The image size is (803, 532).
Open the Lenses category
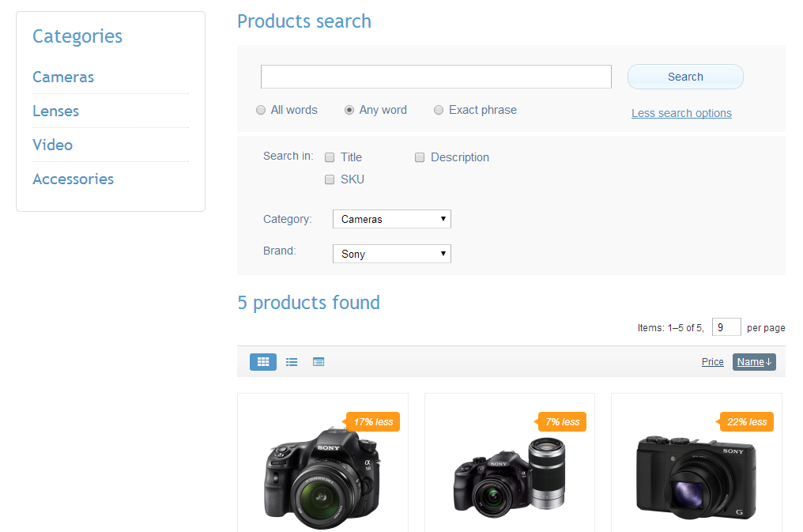click(55, 111)
